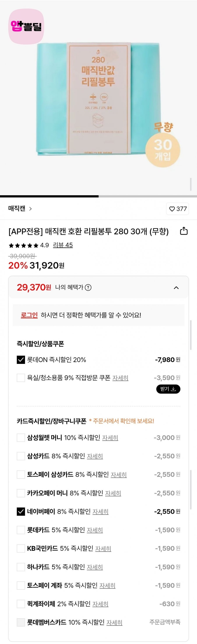View 자세히 details for 삼성카드 8% discount

click(x=95, y=456)
